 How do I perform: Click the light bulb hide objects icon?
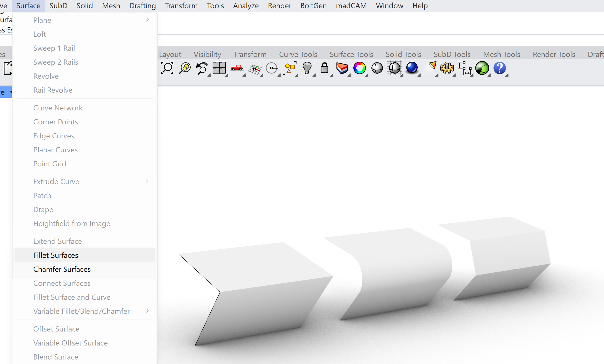click(307, 68)
